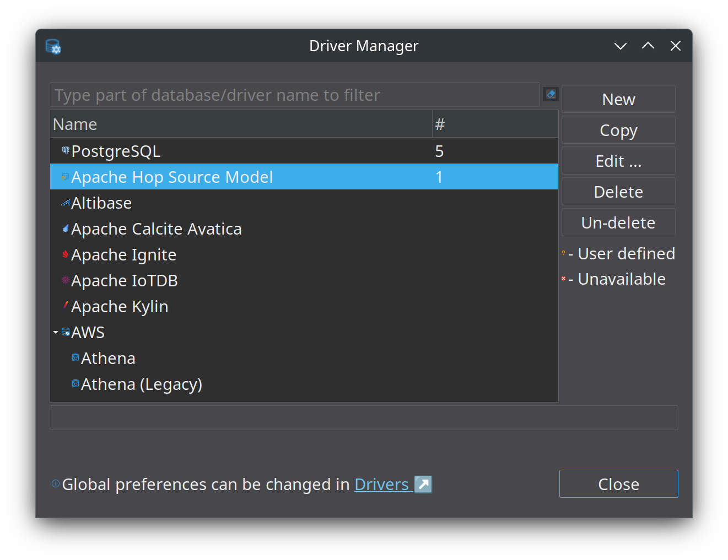Viewport: 728px width, 560px height.
Task: Select the PostgreSQL driver row
Action: click(304, 151)
